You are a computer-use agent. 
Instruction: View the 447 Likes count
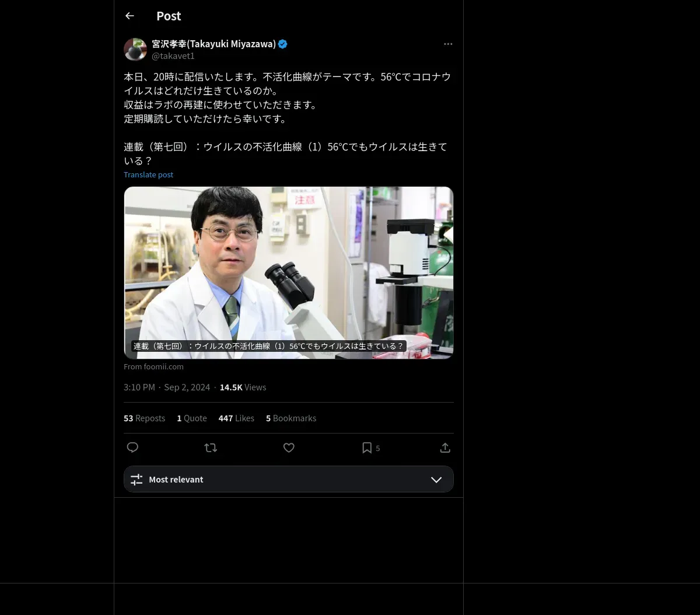click(236, 418)
